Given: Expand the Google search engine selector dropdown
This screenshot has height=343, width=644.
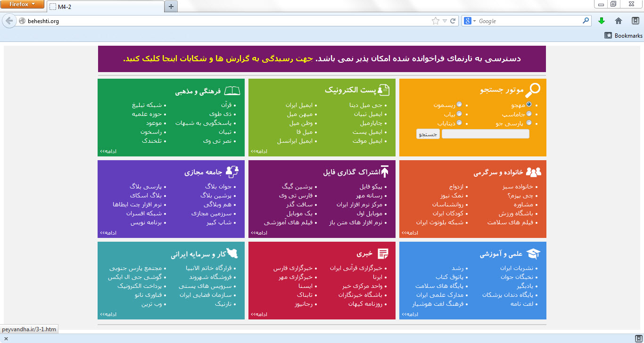Looking at the screenshot, I should tap(470, 21).
